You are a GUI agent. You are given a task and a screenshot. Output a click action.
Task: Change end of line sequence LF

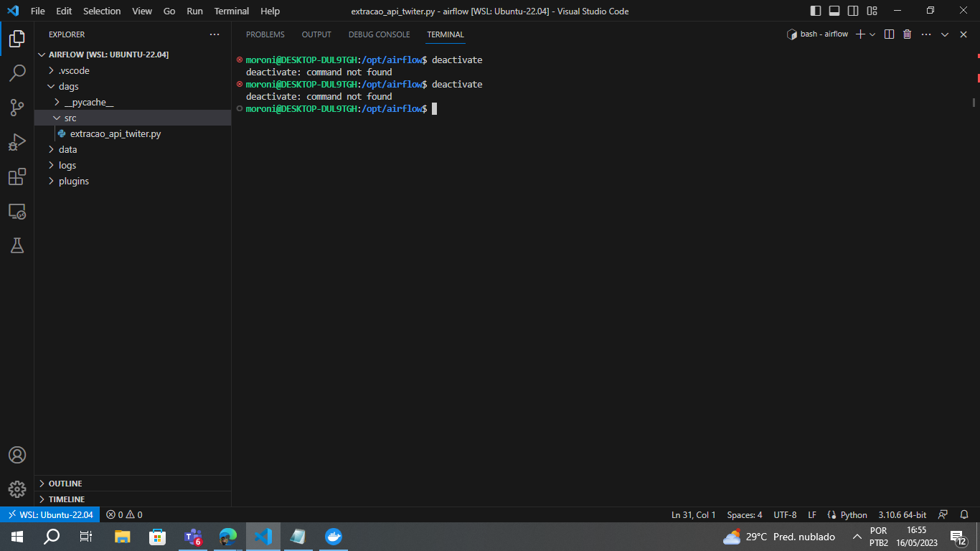(812, 514)
